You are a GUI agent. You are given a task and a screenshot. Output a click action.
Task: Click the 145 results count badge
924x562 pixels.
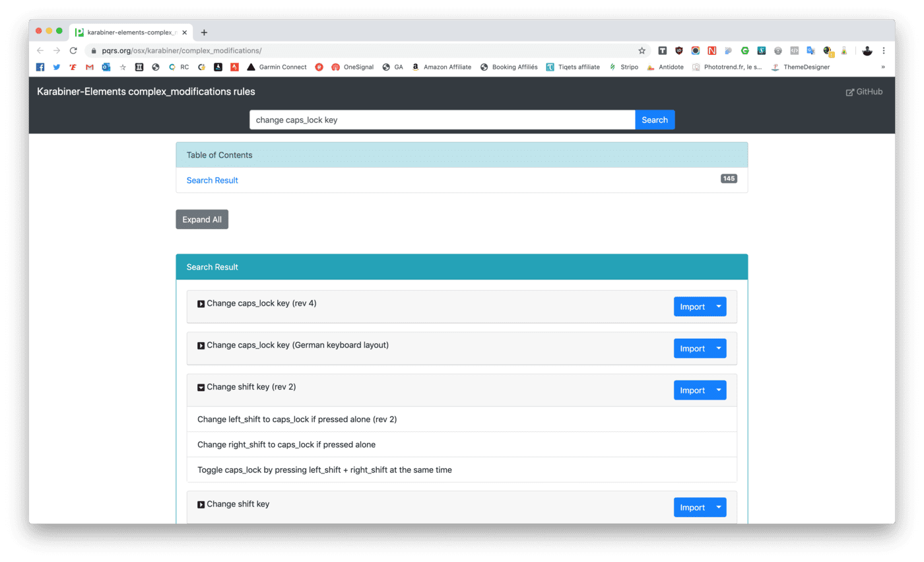(x=729, y=179)
